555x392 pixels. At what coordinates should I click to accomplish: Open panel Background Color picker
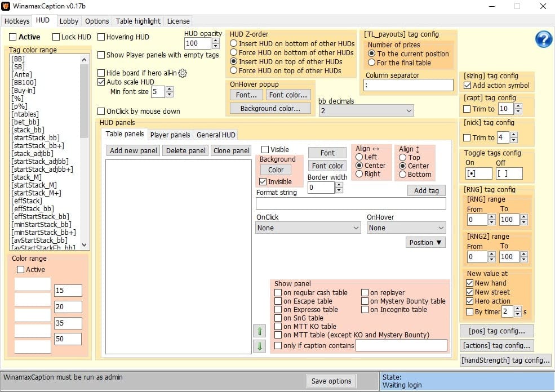point(276,170)
